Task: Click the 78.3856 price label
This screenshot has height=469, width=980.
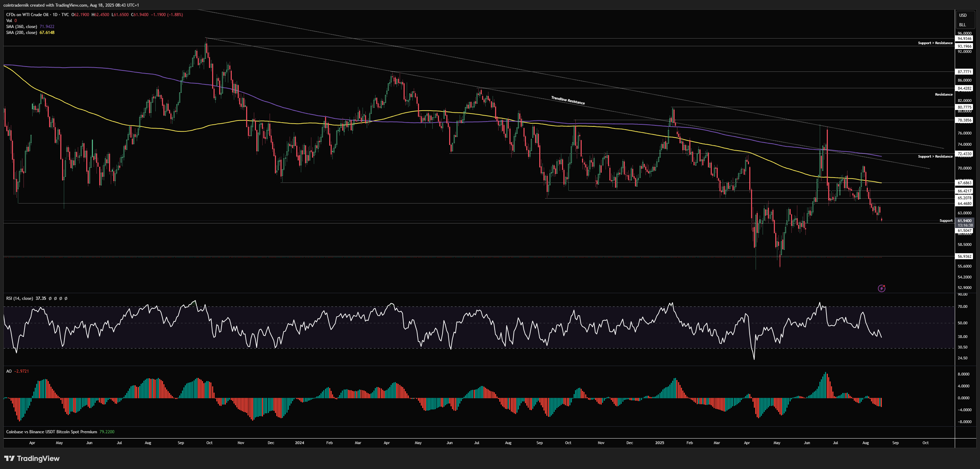Action: tap(965, 120)
